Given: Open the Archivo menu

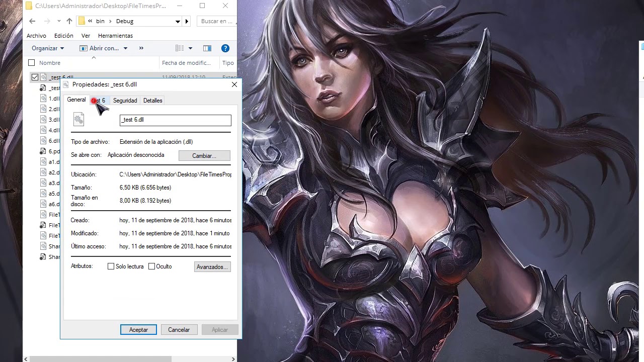Looking at the screenshot, I should 36,36.
